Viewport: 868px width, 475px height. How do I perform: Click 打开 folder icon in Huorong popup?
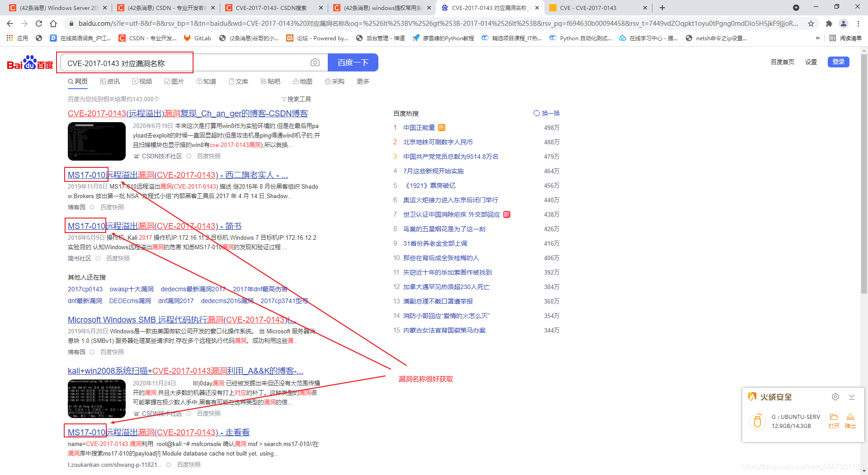834,420
